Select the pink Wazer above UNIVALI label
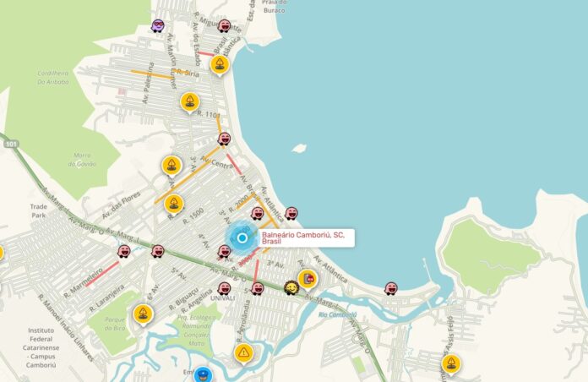This screenshot has height=382, width=588. pos(224,289)
